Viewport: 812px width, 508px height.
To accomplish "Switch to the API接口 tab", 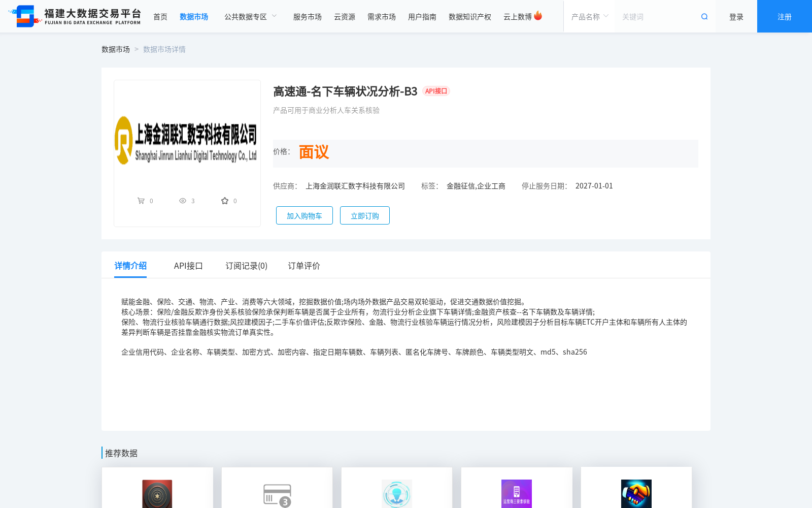I will point(188,266).
